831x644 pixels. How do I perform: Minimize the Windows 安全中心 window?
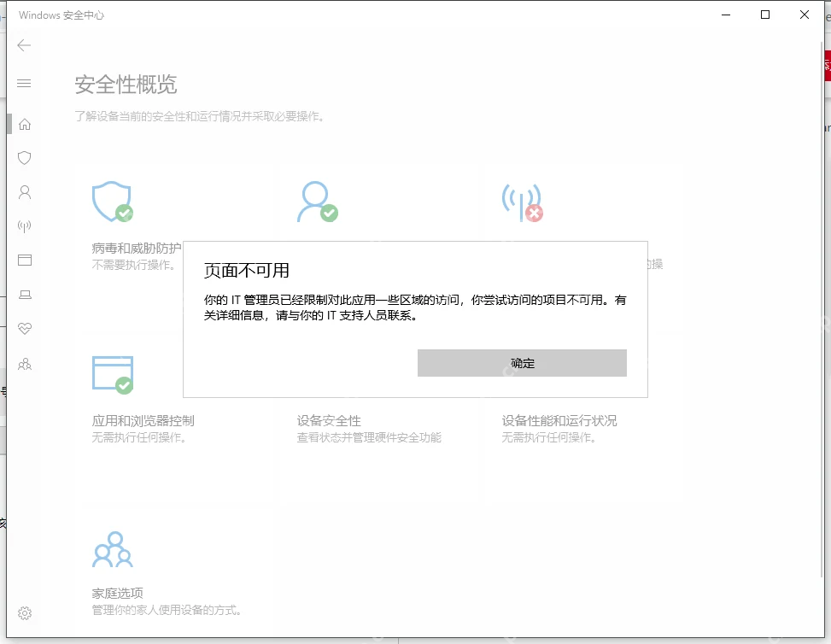(726, 15)
